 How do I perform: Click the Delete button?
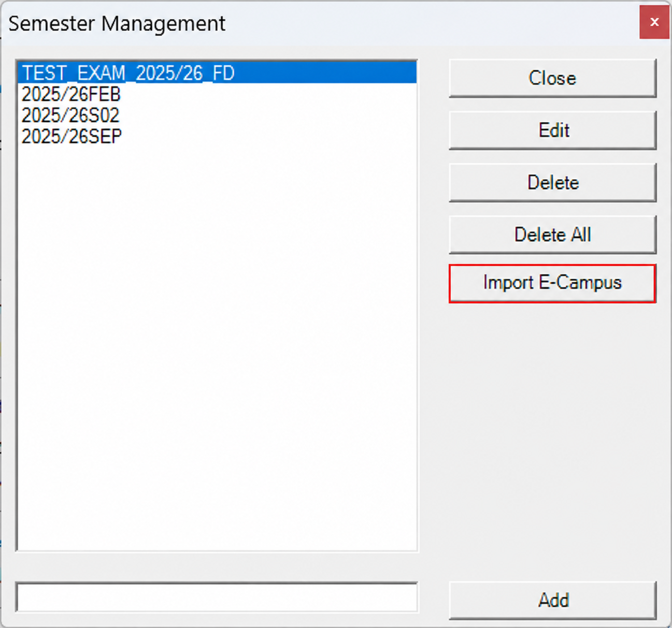pos(552,183)
